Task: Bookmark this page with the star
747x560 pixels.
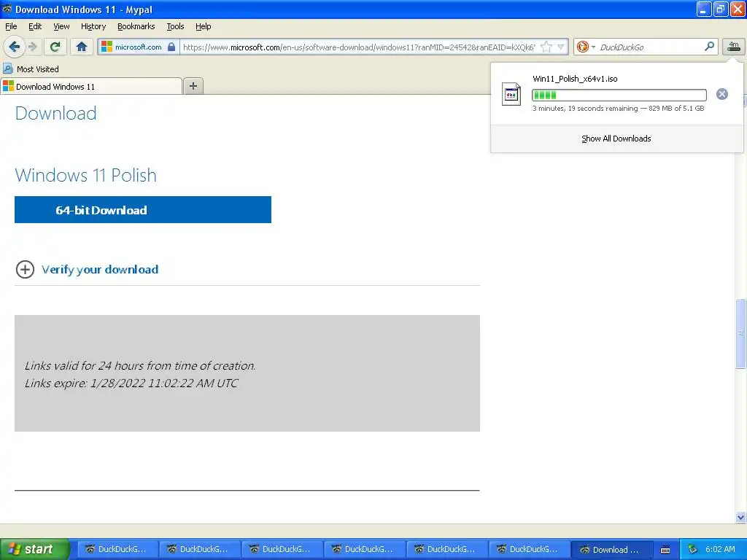Action: point(546,47)
